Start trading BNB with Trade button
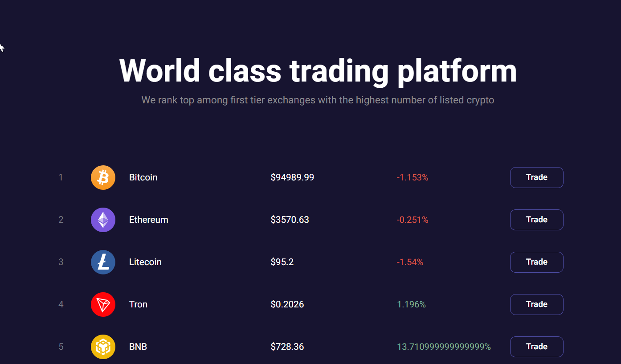This screenshot has width=621, height=364. (x=536, y=347)
